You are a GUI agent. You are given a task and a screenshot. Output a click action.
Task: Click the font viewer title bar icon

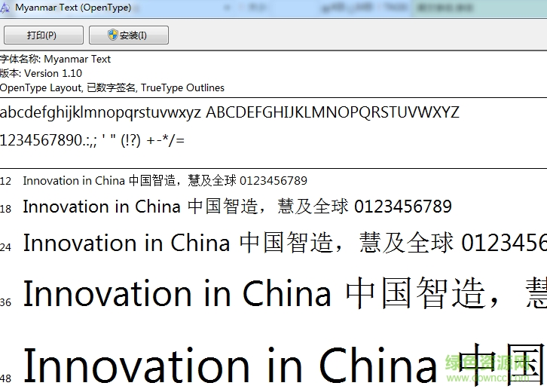point(5,8)
